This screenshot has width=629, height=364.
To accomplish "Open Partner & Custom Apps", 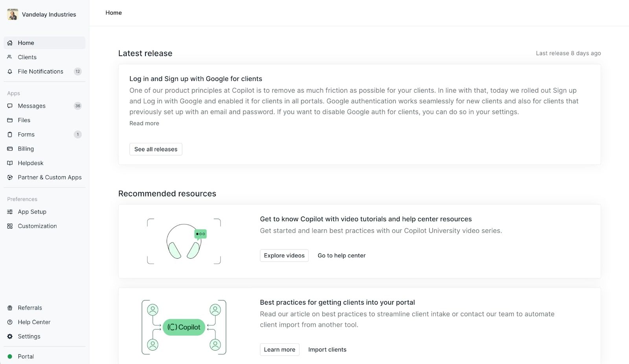I will click(50, 177).
